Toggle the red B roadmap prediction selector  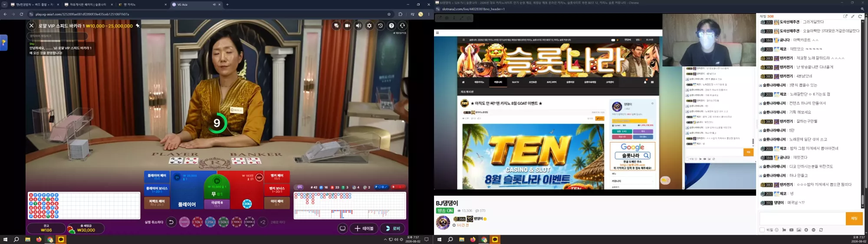[x=398, y=187]
